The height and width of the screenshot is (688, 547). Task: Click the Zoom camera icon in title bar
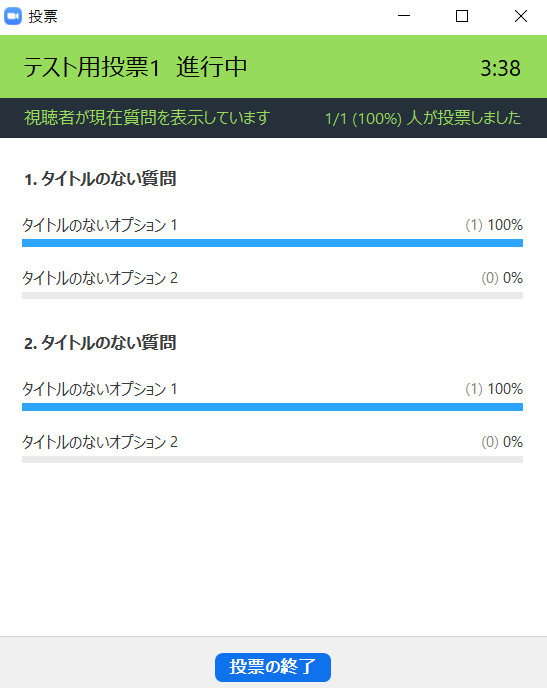[x=13, y=16]
